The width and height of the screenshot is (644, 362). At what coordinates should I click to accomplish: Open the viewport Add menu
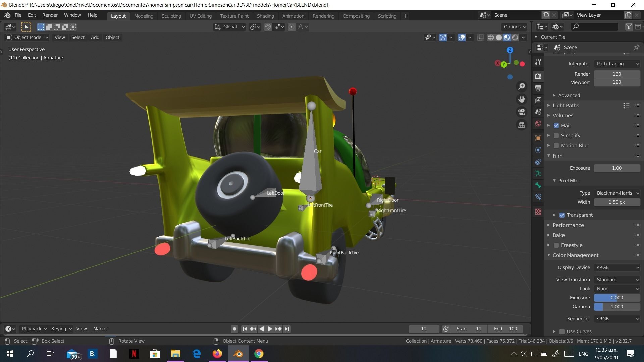(95, 37)
